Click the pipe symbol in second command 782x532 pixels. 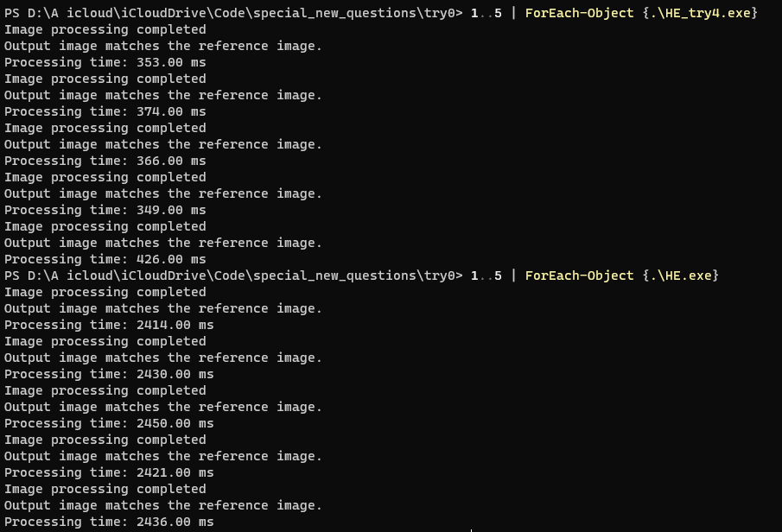513,275
